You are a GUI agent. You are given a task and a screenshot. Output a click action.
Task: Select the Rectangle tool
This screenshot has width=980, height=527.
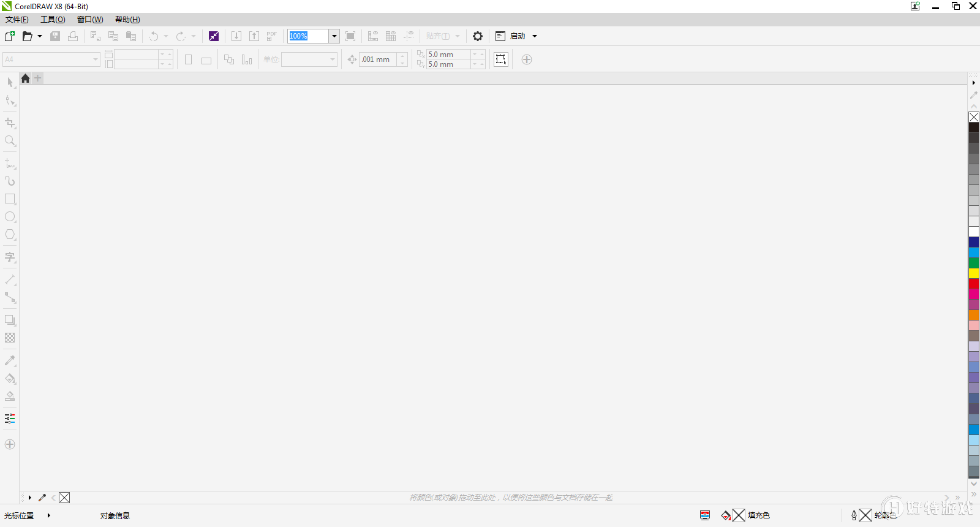pos(10,199)
